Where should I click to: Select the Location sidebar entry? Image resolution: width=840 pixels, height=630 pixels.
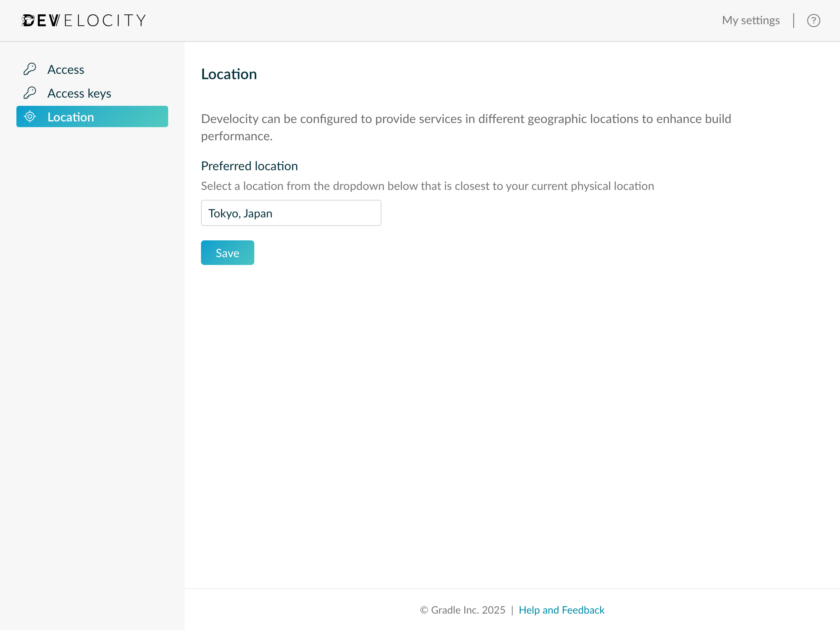71,117
